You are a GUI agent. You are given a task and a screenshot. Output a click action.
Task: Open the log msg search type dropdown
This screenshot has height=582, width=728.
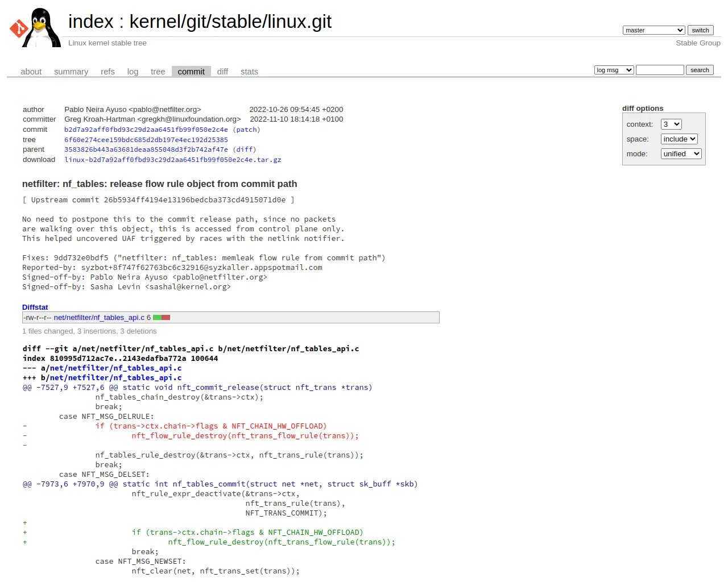pyautogui.click(x=614, y=70)
